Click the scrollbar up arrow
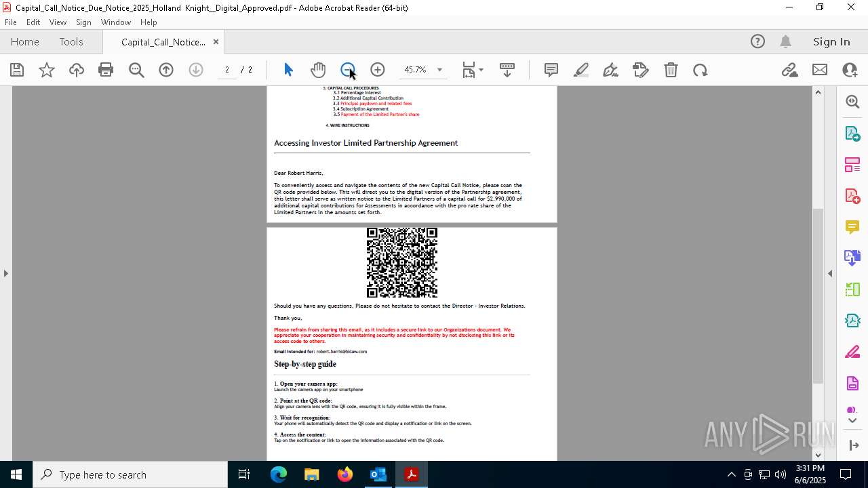868x488 pixels. [x=818, y=92]
